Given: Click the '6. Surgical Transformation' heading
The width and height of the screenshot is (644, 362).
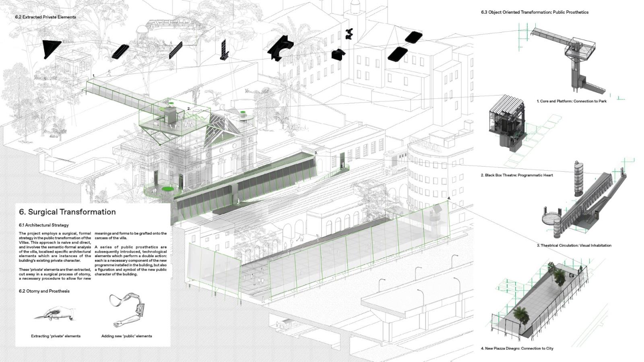Looking at the screenshot, I should point(67,212).
